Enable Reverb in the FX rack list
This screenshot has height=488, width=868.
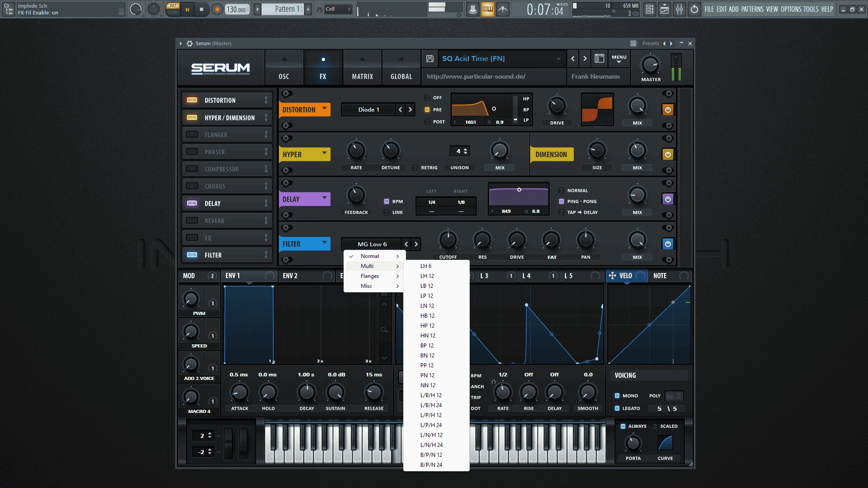coord(192,221)
